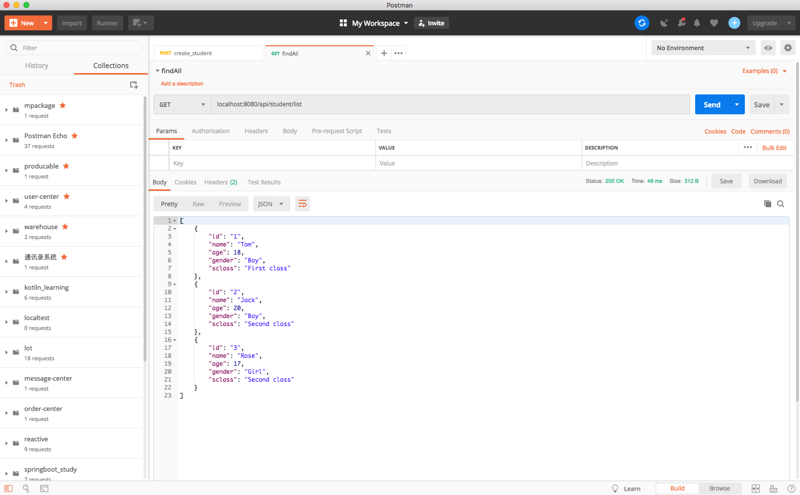
Task: Open the Cookies link
Action: pos(715,131)
